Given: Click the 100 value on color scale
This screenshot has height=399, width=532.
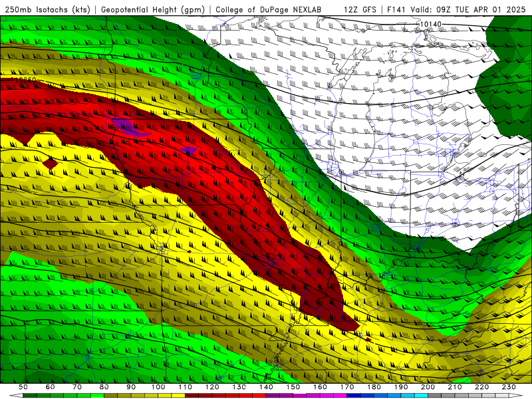Looking at the screenshot, I should point(158,387).
